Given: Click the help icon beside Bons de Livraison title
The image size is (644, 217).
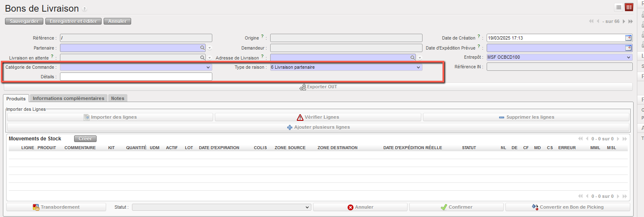Looking at the screenshot, I should tap(85, 9).
